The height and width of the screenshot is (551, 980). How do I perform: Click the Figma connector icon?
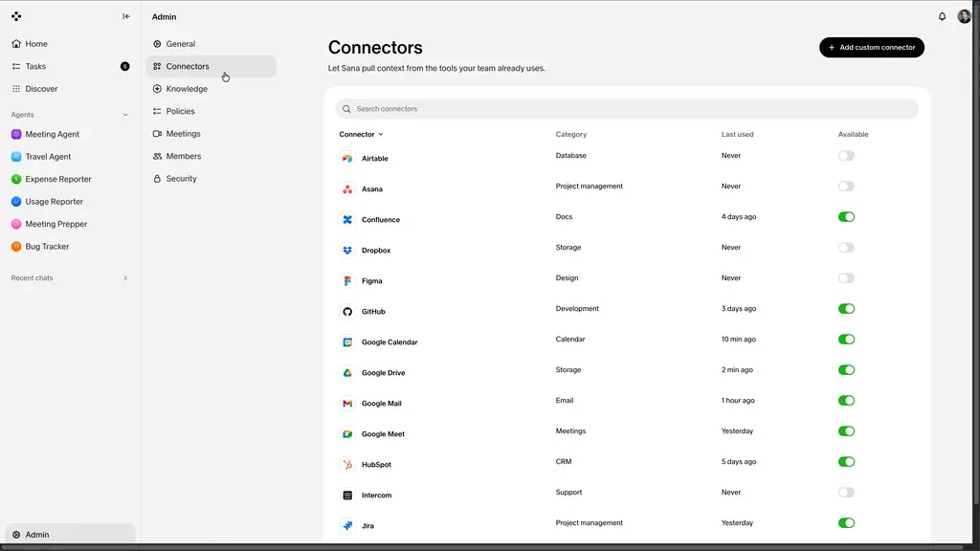click(x=347, y=281)
